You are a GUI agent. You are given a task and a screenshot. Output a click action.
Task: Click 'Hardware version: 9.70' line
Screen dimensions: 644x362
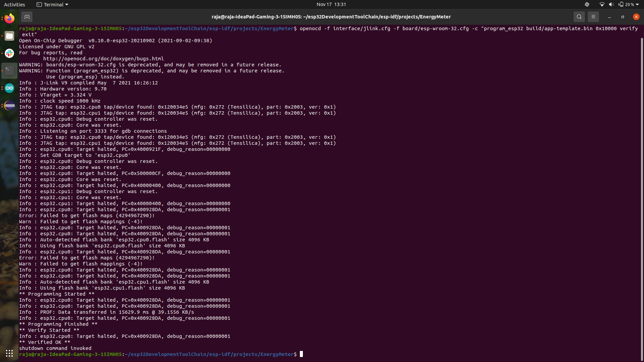(x=63, y=89)
